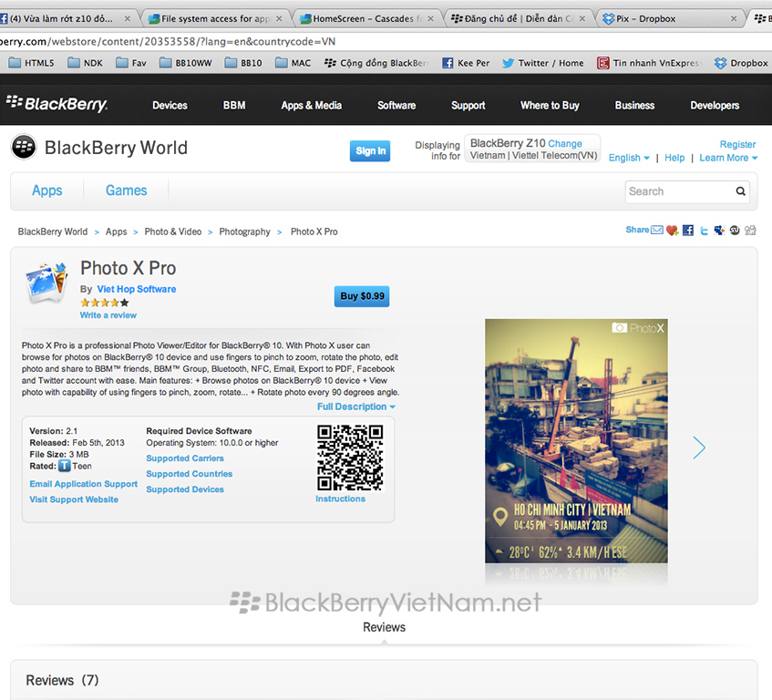Click the BlackBerry logo in top navigation
772x700 pixels.
click(x=57, y=105)
